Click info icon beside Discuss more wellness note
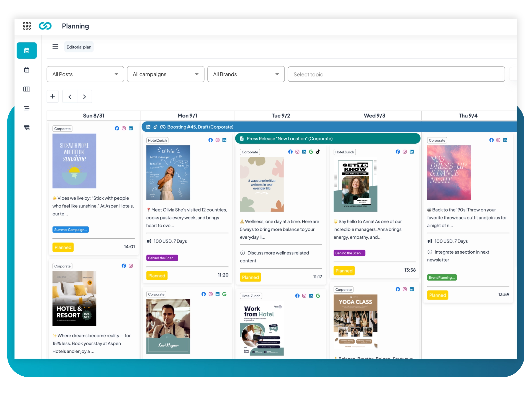The height and width of the screenshot is (399, 532). point(243,253)
